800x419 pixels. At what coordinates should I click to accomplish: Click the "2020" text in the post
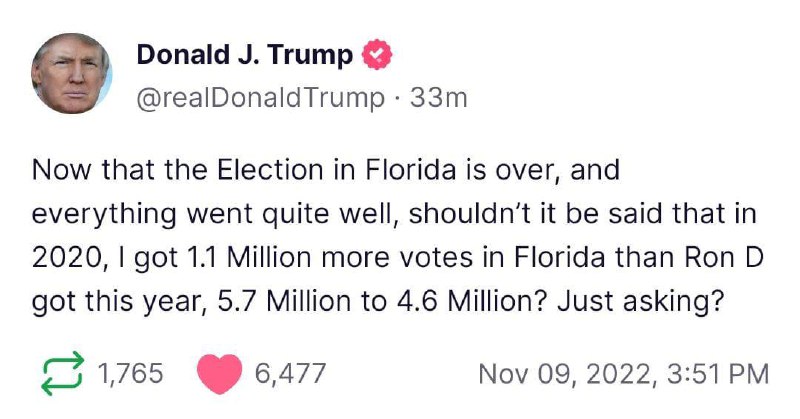pyautogui.click(x=66, y=258)
